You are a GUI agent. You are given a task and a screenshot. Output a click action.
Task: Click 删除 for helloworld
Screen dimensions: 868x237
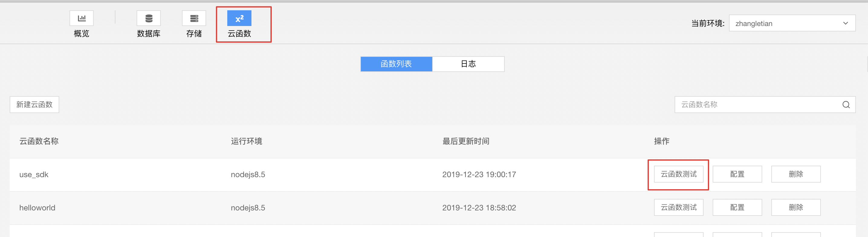tap(796, 207)
